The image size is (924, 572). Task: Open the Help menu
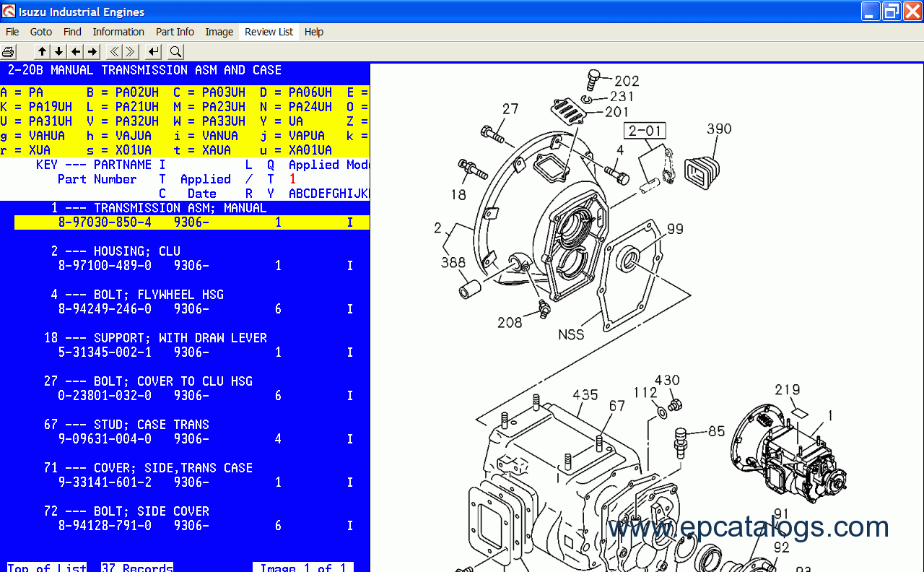[314, 32]
